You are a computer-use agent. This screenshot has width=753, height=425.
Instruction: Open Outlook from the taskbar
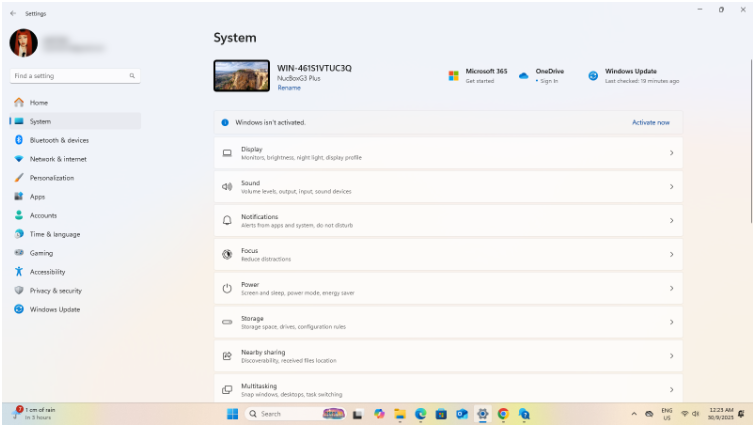click(x=462, y=414)
